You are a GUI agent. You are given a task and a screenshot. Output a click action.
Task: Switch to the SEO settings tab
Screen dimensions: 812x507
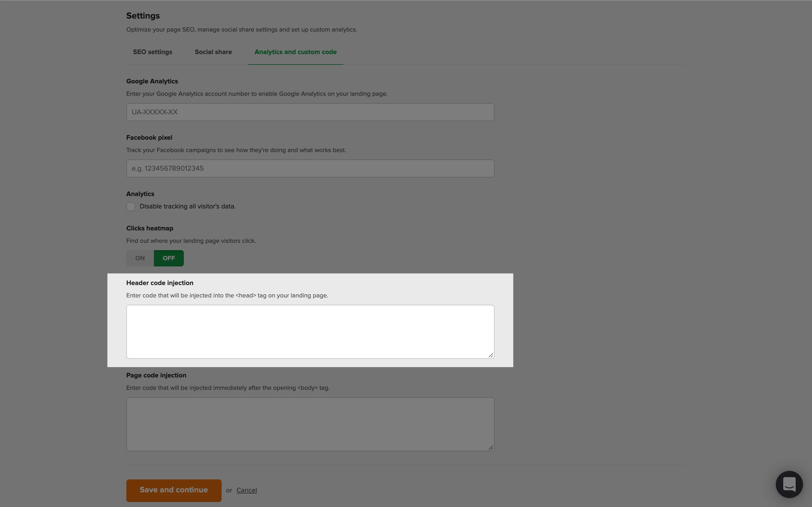pyautogui.click(x=152, y=52)
